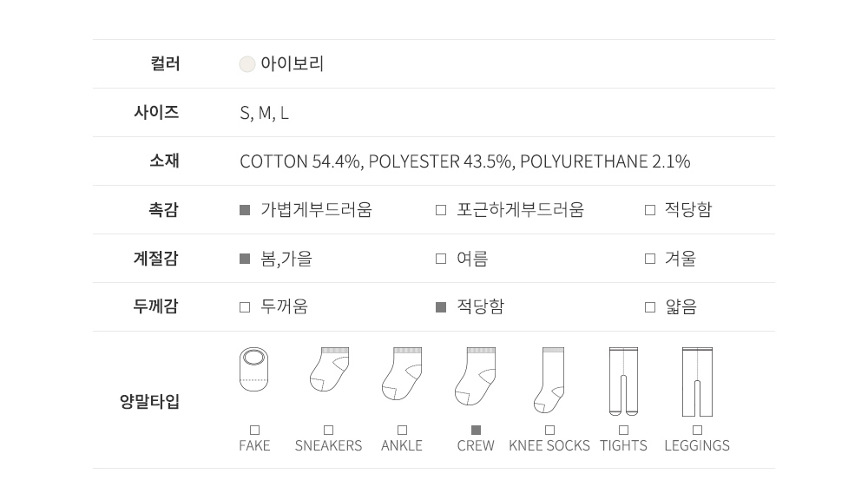Check the 포근하게부드러움 texture checkbox

441,210
